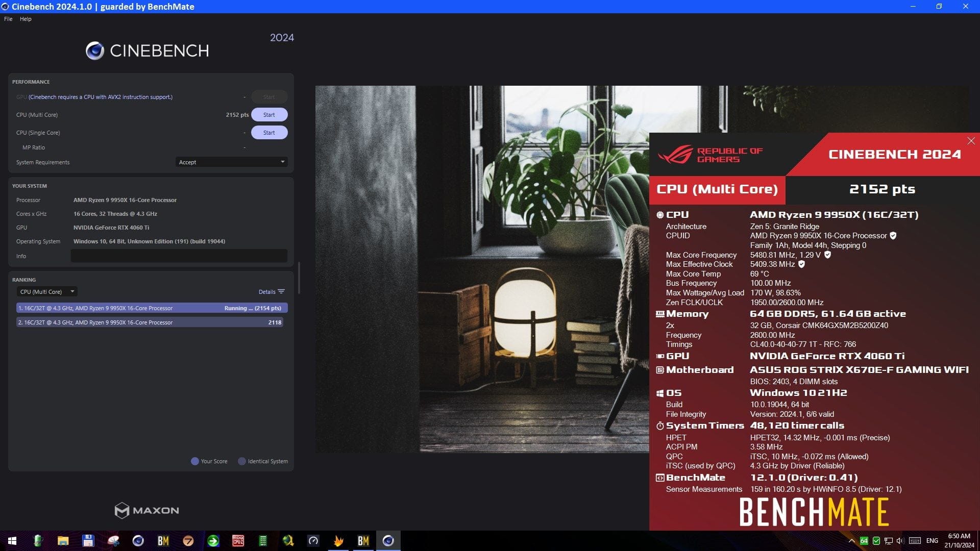Viewport: 980px width, 551px height.
Task: Click the greyed-out GPU Start button
Action: (x=269, y=97)
